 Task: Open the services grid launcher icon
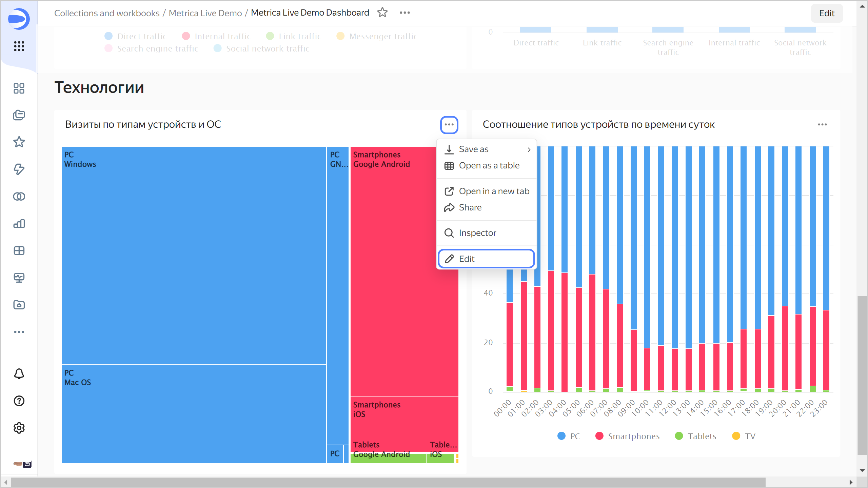click(x=19, y=46)
